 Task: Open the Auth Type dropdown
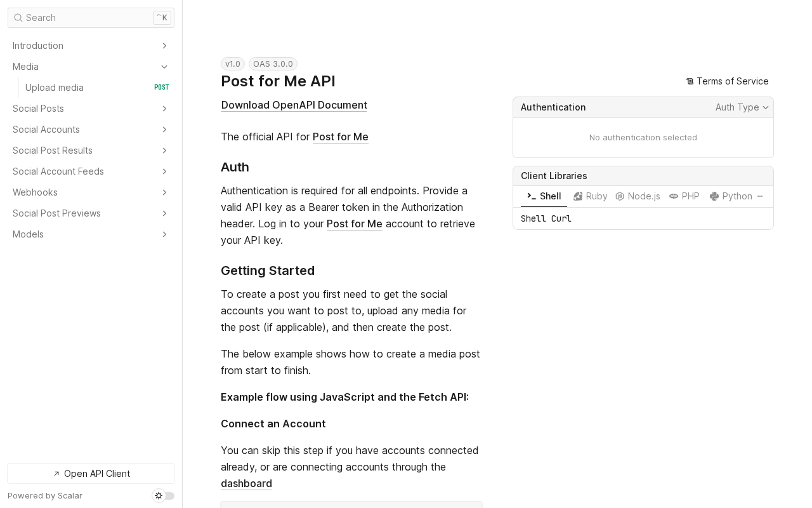pyautogui.click(x=742, y=107)
